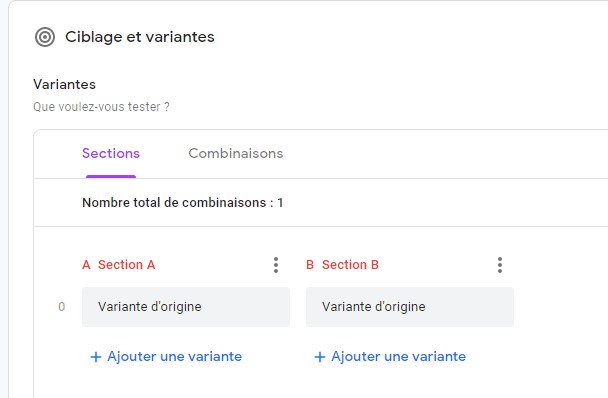This screenshot has height=398, width=608.
Task: Open the three-dot menu for Section A
Action: [276, 265]
